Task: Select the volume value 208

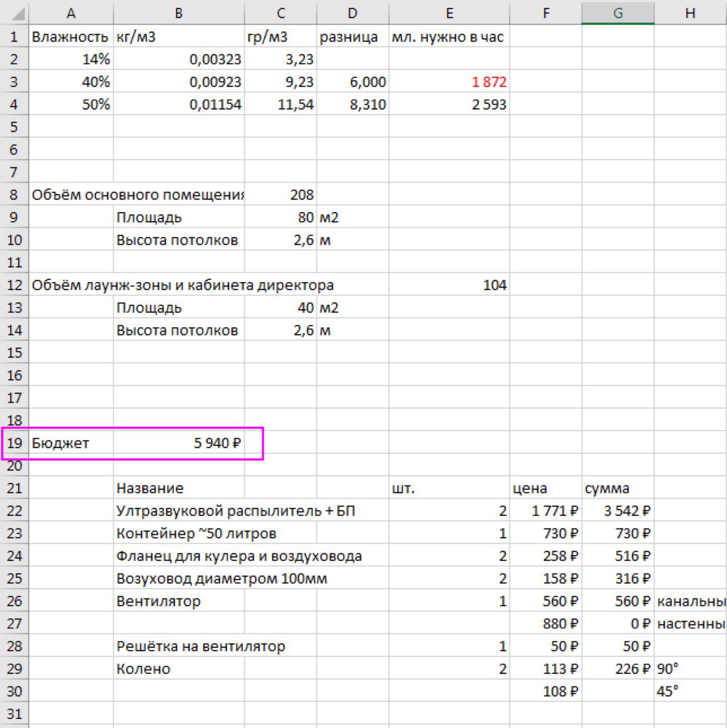Action: 280,195
